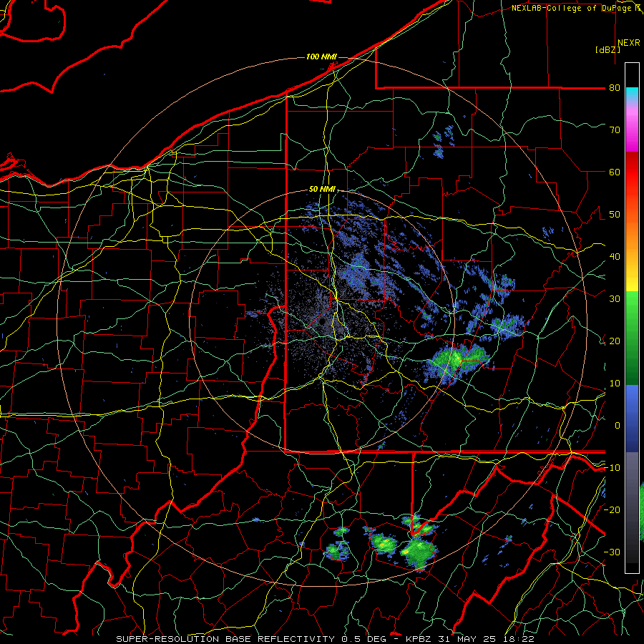Viewport: 644px width, 644px height.
Task: Click the 60 dBZ value on the legend
Action: (615, 172)
